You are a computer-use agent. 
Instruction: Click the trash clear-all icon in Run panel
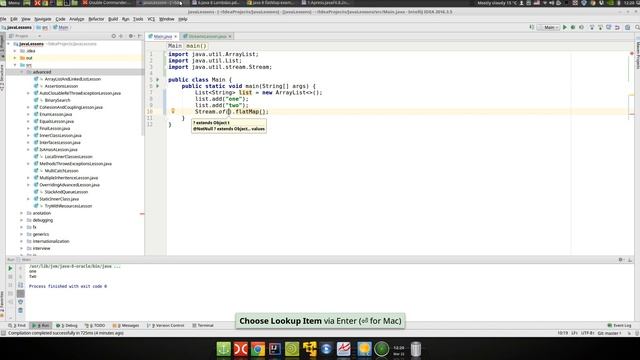point(20,310)
